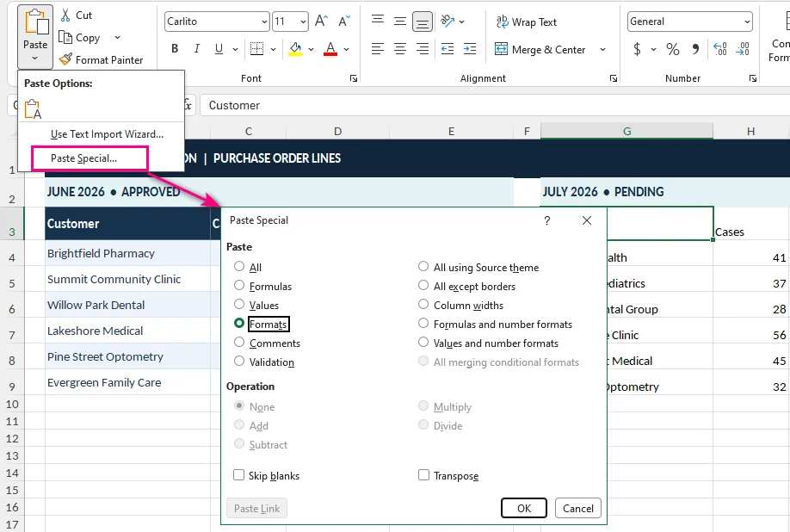Screen dimensions: 790x532
Task: Apply accounting dollar format
Action: pos(638,49)
